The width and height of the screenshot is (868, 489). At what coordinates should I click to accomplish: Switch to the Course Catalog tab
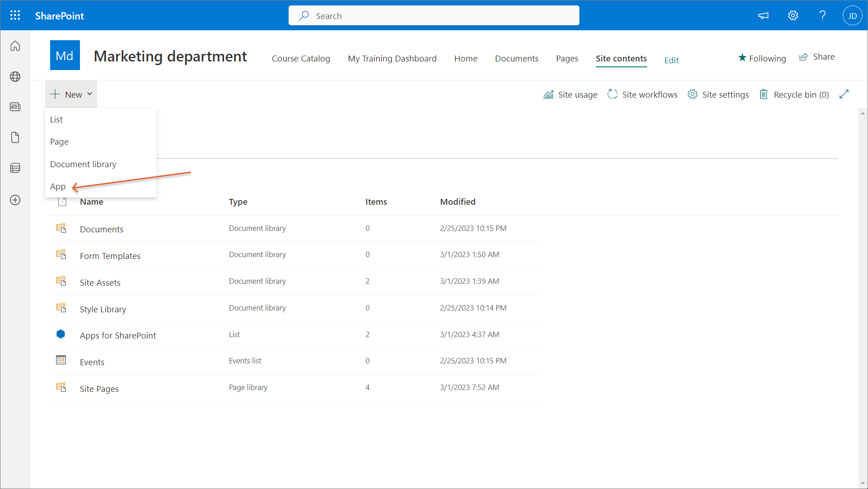pyautogui.click(x=301, y=59)
